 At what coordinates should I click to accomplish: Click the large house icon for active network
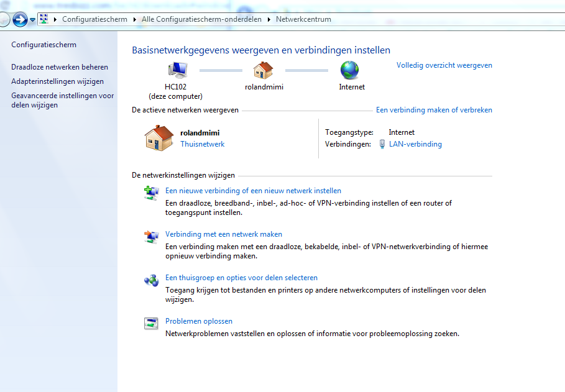click(159, 138)
